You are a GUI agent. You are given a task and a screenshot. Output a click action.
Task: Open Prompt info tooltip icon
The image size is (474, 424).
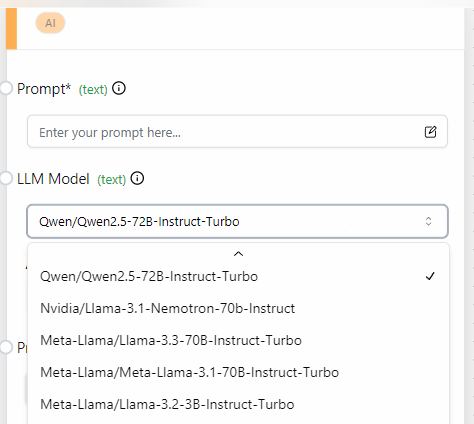(119, 88)
